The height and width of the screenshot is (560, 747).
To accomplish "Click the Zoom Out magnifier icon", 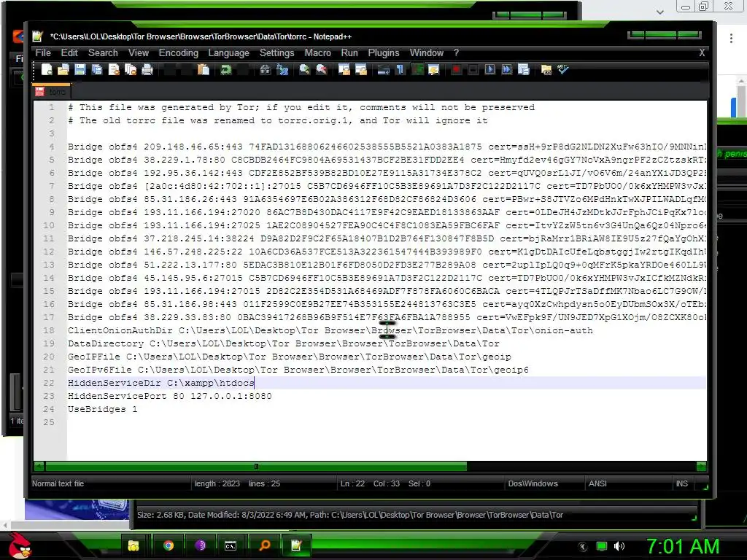I will pos(322,69).
